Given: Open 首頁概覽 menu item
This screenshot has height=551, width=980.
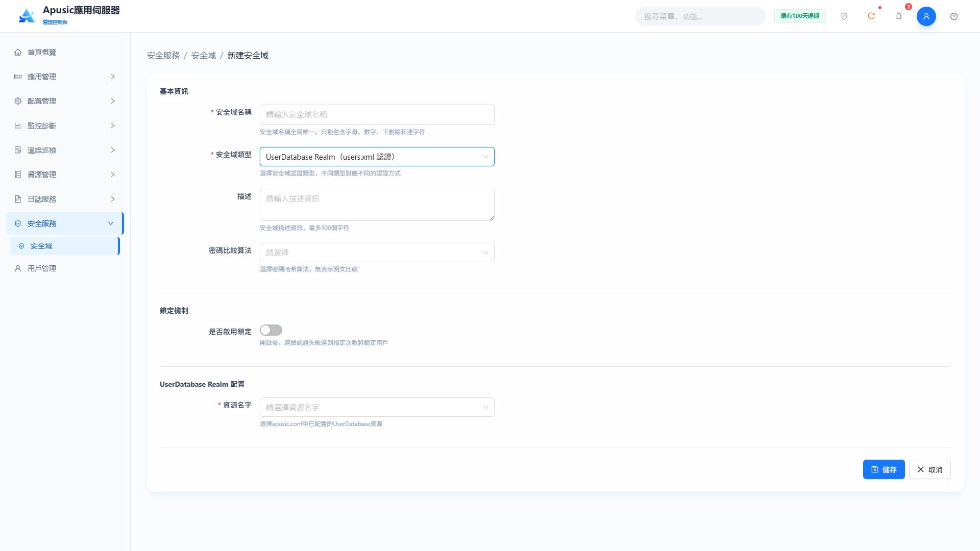Looking at the screenshot, I should pyautogui.click(x=65, y=52).
